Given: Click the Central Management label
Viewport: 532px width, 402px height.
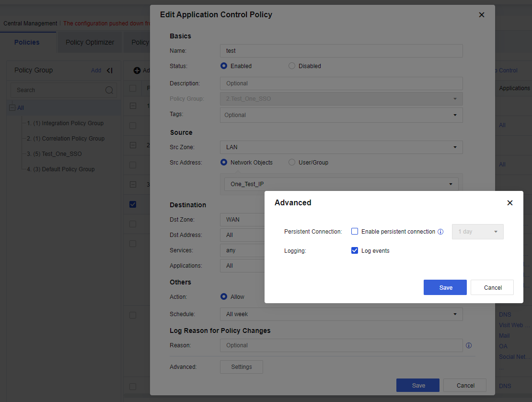Looking at the screenshot, I should 30,24.
